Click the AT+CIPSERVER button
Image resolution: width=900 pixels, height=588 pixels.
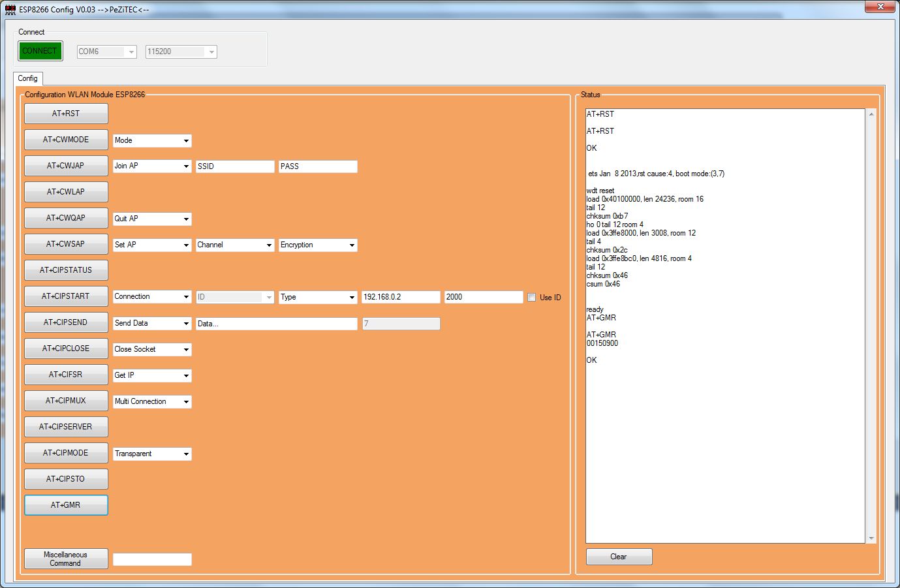(x=66, y=427)
